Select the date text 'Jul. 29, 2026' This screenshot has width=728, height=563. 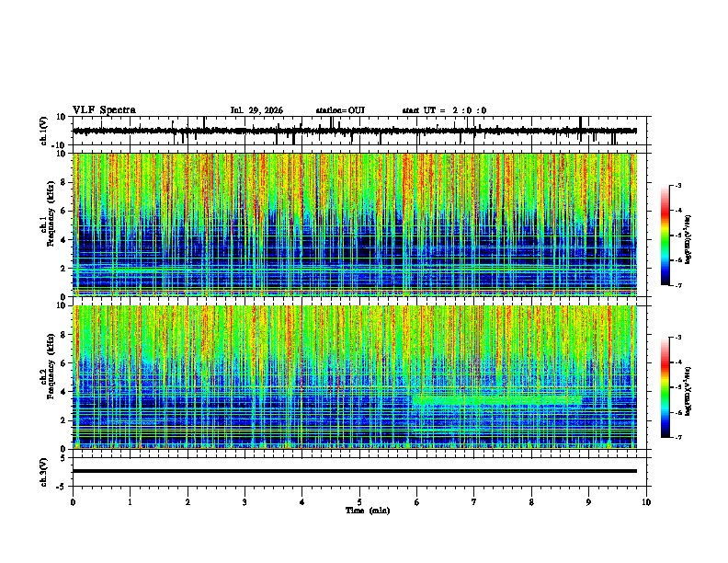256,110
